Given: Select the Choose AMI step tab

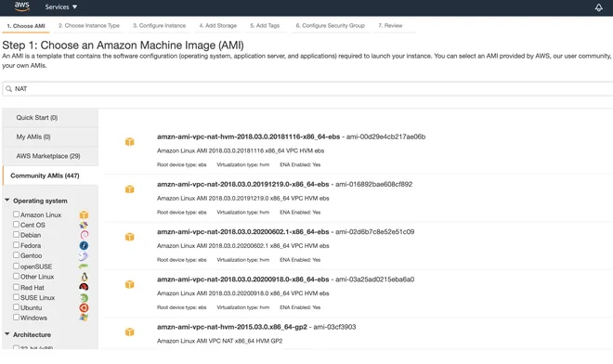Looking at the screenshot, I should tap(26, 26).
